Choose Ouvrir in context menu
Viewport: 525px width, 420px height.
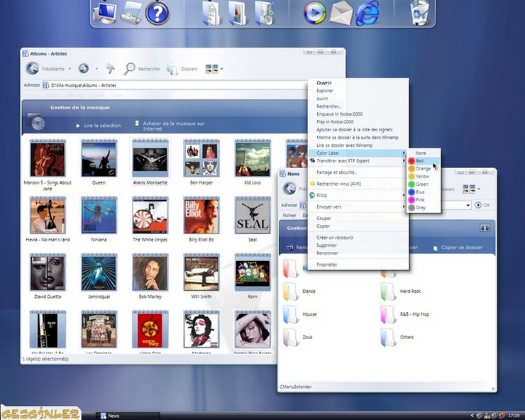point(324,83)
